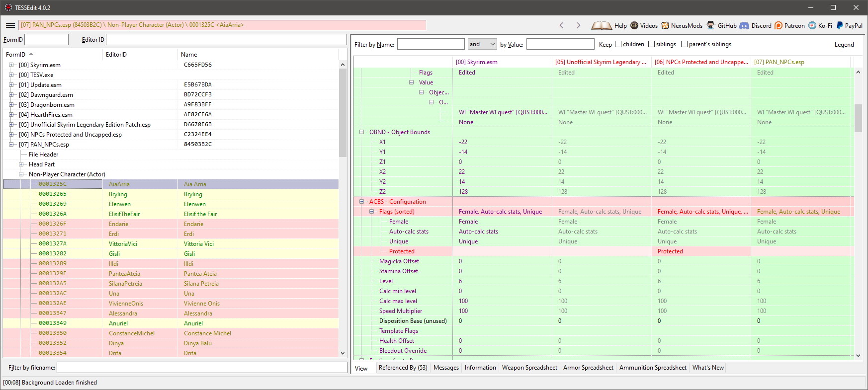Click the forward navigation arrow
868x390 pixels.
578,25
